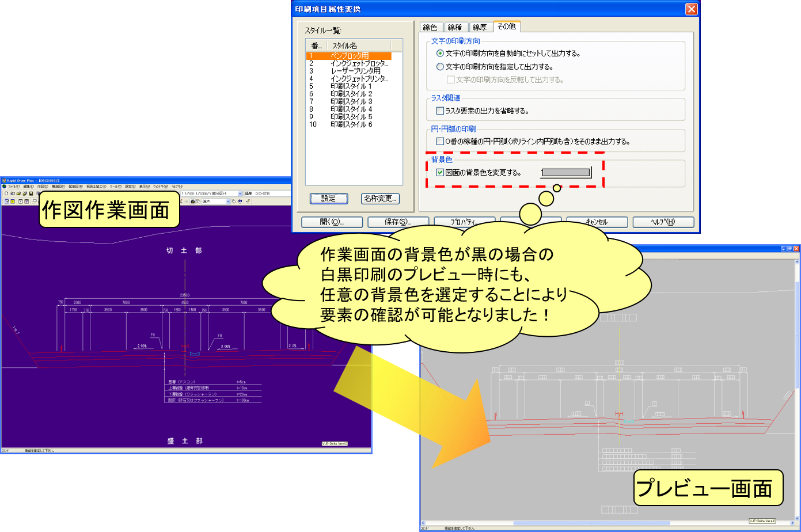Close the 印刷項目属性変換 dialog
This screenshot has height=532, width=801.
pos(691,9)
